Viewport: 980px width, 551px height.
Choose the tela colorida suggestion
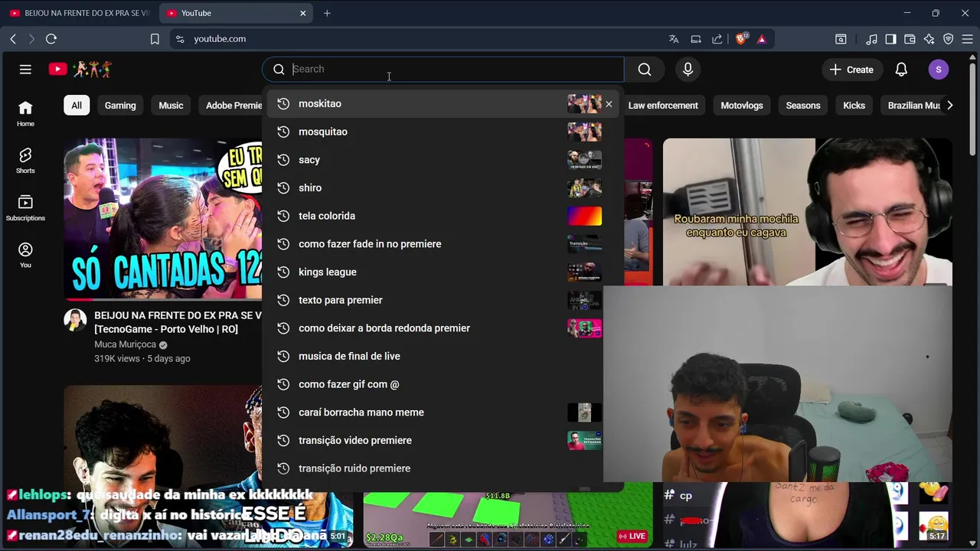click(443, 216)
